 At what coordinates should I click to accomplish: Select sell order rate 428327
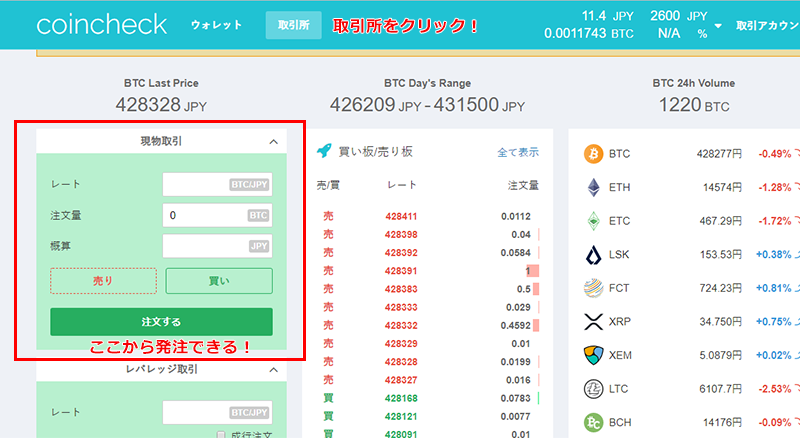tap(401, 380)
